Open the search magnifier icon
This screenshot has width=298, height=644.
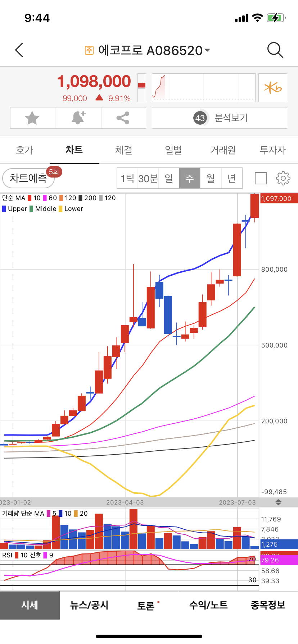tap(275, 50)
